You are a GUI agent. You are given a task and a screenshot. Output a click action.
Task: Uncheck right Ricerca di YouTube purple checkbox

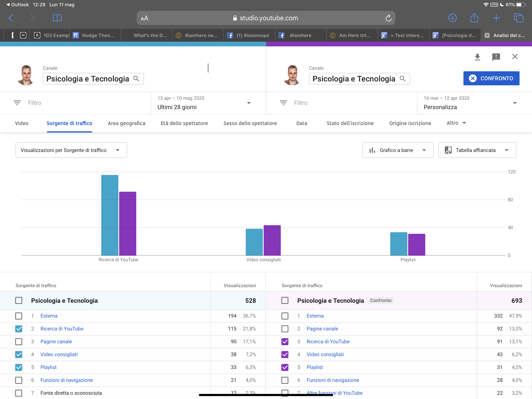(x=285, y=342)
